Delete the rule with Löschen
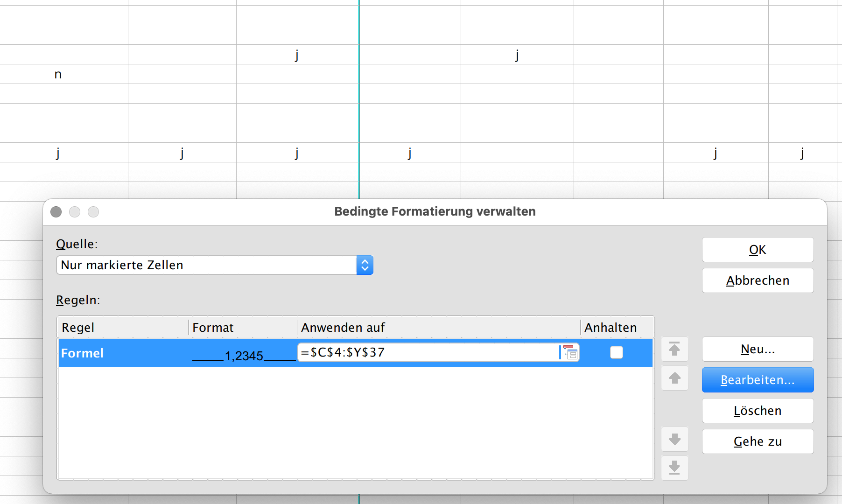 point(757,411)
